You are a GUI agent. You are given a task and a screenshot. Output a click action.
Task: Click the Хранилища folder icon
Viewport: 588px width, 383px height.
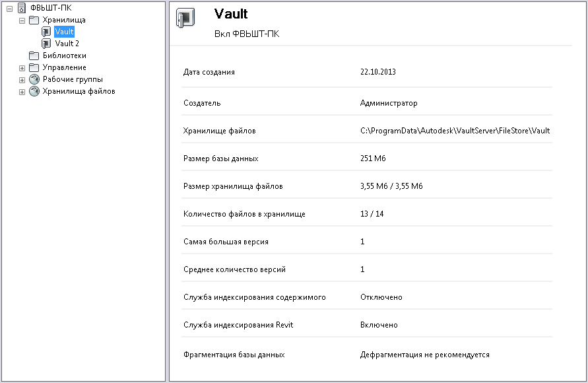pos(34,20)
